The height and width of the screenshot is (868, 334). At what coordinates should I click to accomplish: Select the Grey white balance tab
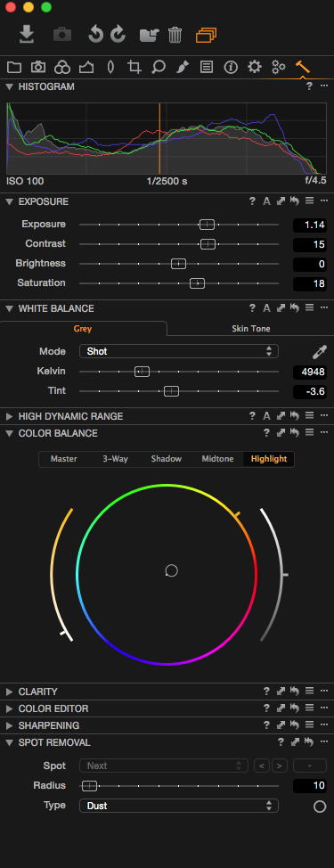click(x=83, y=328)
